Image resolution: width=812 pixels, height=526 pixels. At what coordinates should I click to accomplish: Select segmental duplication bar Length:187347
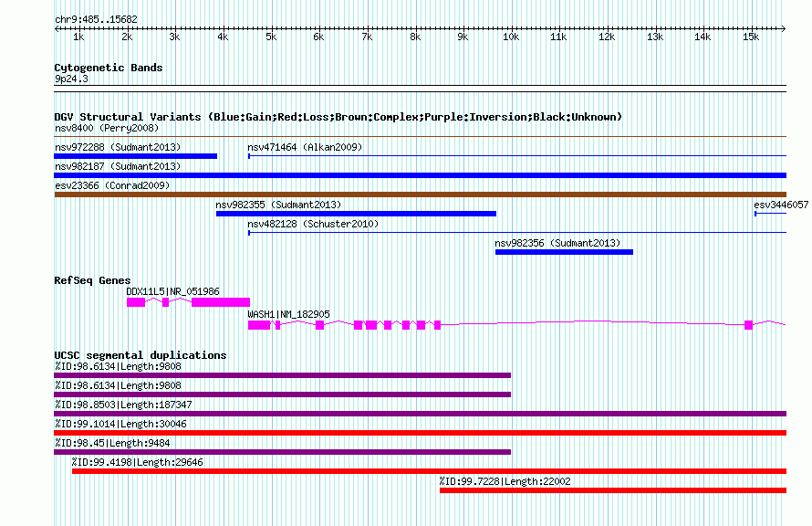point(420,414)
